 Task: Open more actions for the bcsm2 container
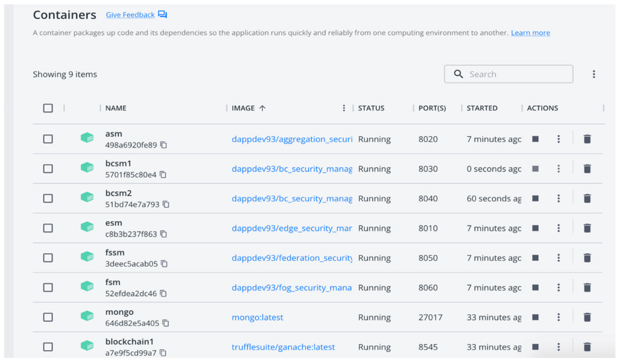point(558,198)
